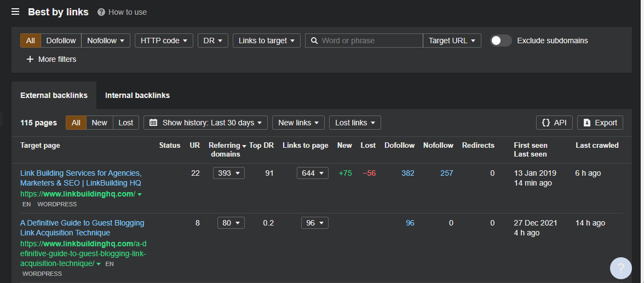The height and width of the screenshot is (283, 644).
Task: Click the API button
Action: [x=554, y=123]
